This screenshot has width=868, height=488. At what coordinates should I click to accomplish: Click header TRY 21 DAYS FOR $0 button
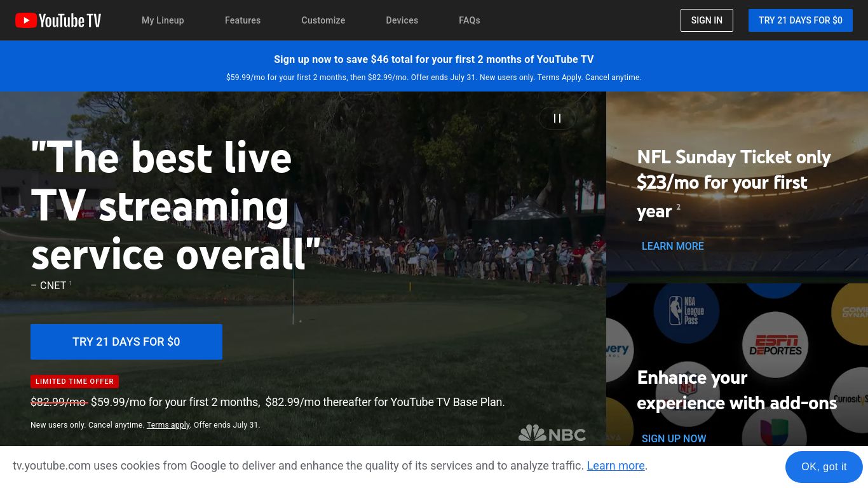tap(801, 20)
